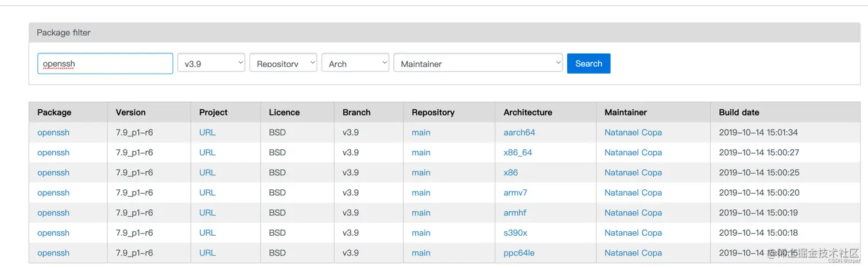Screen dimensions: 868x268
Task: Expand the Repository filter dropdown
Action: pyautogui.click(x=283, y=63)
